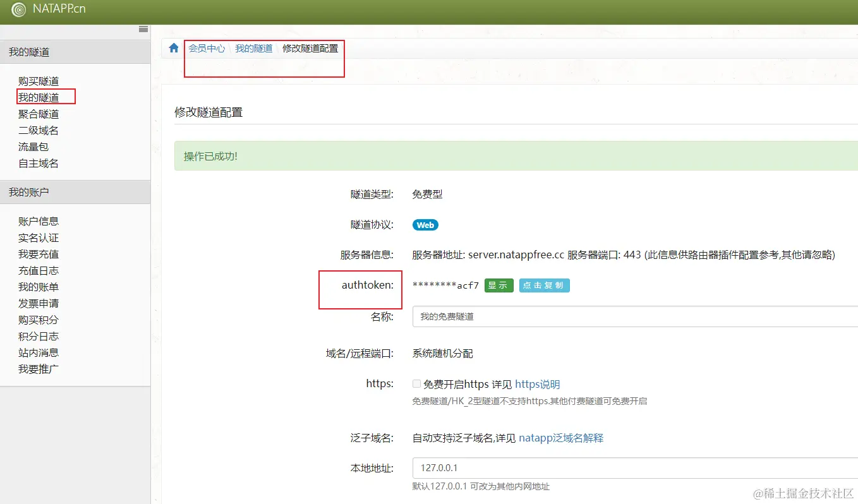Click the 系统随机分配 domain value

pyautogui.click(x=443, y=353)
